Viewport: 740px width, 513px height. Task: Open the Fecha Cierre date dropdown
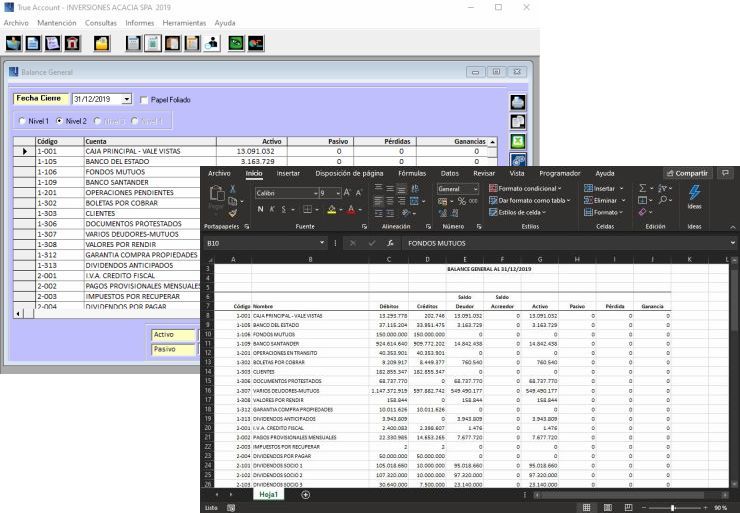127,99
